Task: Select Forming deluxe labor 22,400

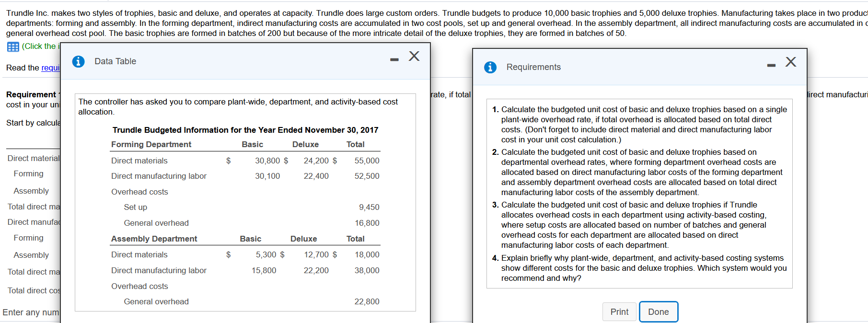Action: coord(316,176)
